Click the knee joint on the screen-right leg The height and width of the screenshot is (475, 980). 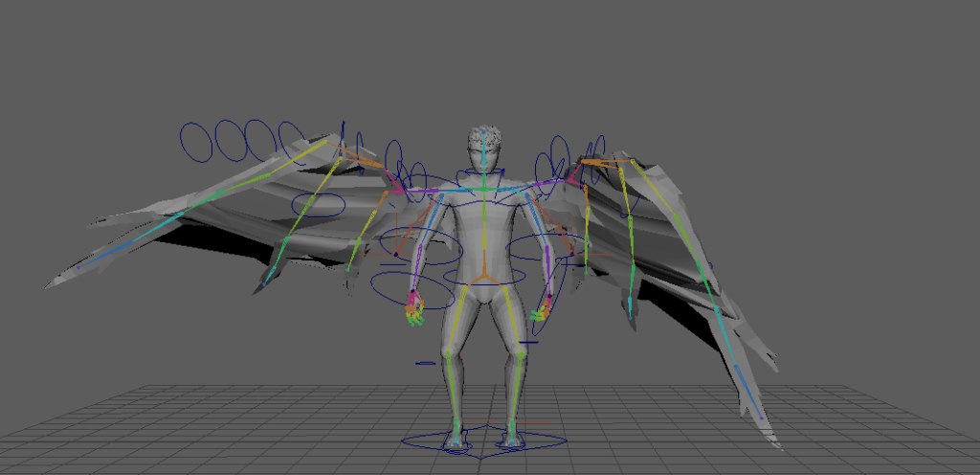click(520, 355)
